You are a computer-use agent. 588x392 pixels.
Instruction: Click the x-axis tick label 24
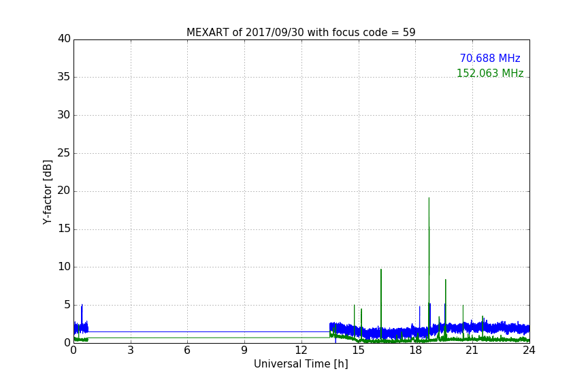pos(529,350)
